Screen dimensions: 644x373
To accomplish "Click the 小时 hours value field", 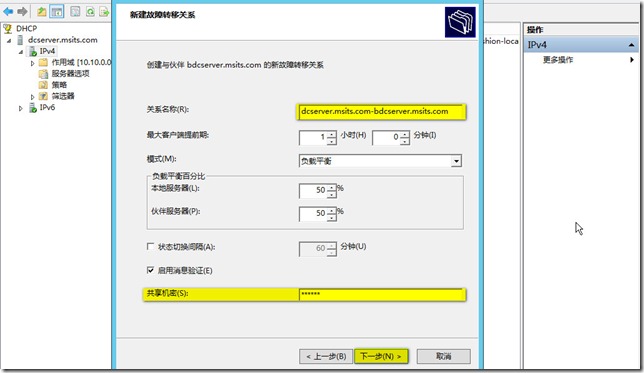I will coord(313,138).
